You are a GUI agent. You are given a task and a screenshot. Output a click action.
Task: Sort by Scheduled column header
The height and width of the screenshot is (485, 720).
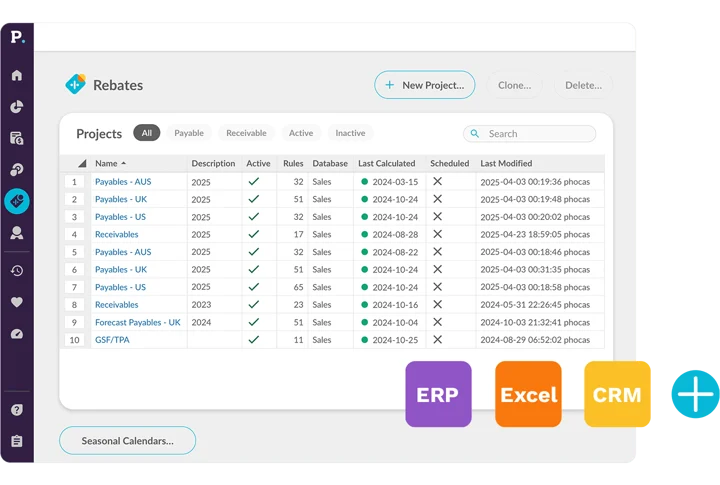(450, 164)
